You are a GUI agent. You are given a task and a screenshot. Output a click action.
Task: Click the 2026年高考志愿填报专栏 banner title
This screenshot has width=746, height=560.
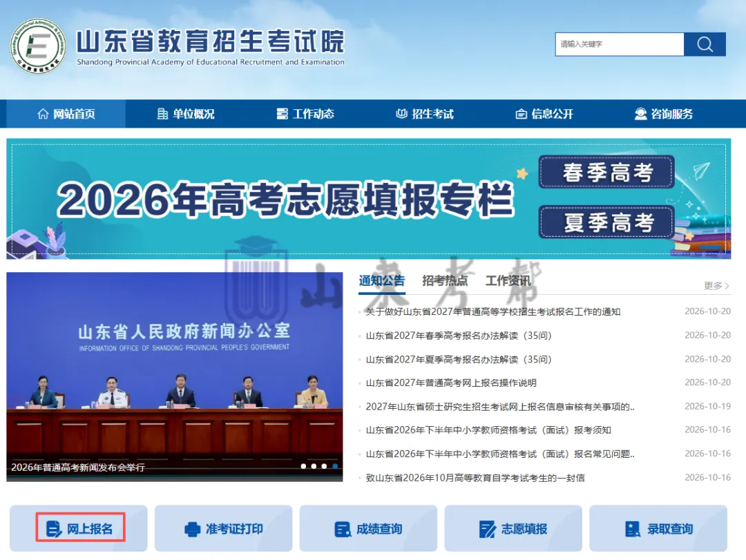[x=285, y=200]
